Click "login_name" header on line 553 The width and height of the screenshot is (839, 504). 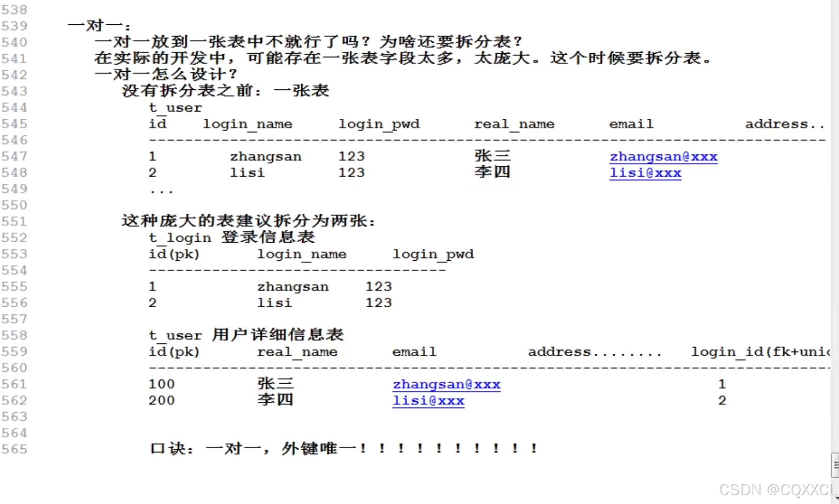[x=302, y=255]
